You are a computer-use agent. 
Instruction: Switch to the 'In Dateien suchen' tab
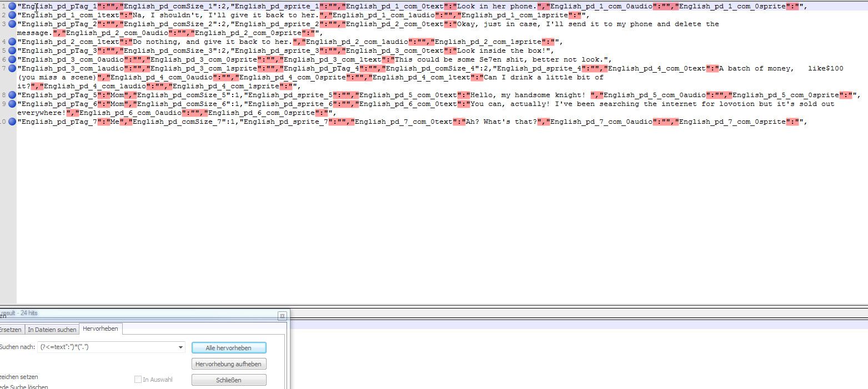[52, 330]
